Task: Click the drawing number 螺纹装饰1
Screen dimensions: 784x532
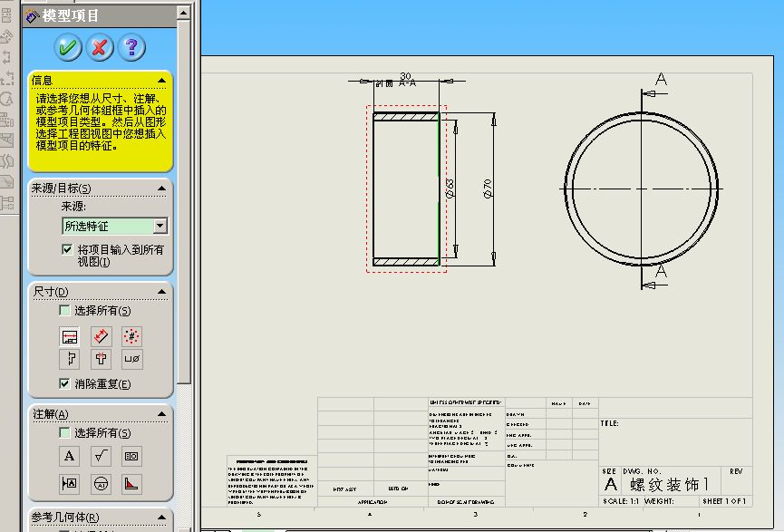Action: coord(669,484)
